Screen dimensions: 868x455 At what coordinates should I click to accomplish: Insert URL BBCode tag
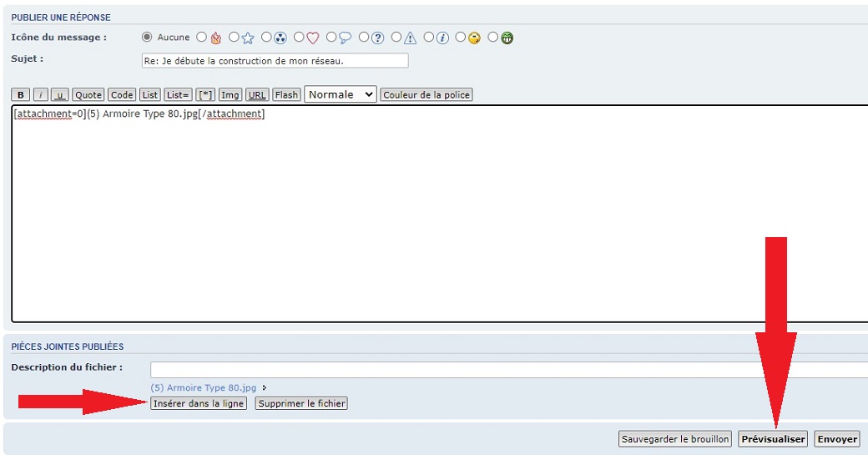click(x=257, y=95)
